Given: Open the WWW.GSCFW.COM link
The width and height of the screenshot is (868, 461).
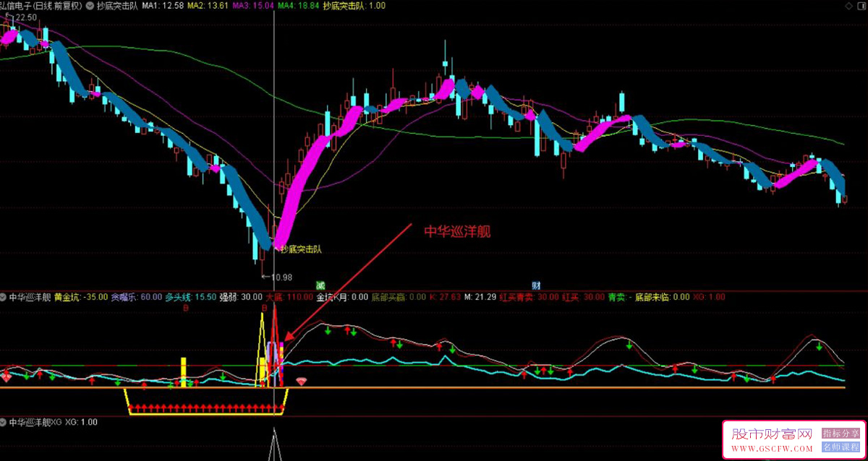Looking at the screenshot, I should [x=772, y=449].
